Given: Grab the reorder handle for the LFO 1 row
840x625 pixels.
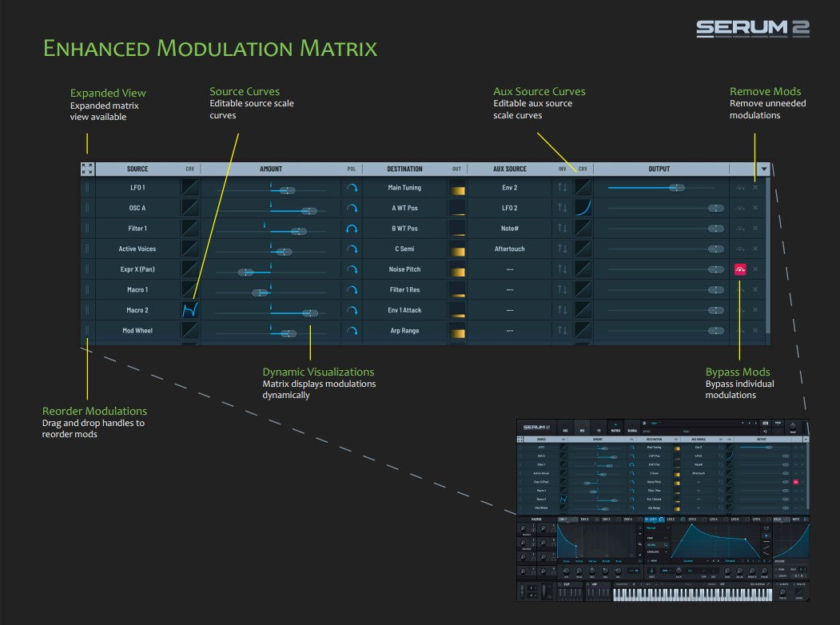Looking at the screenshot, I should click(87, 188).
